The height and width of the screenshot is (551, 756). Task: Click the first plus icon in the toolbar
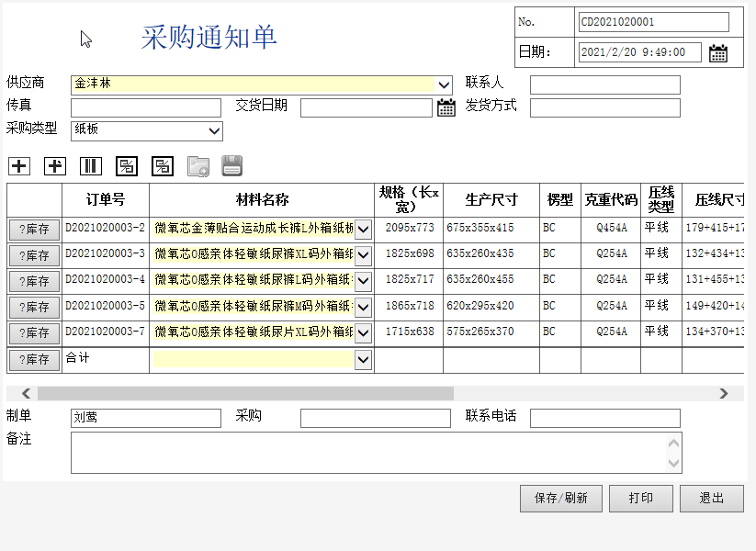click(19, 166)
